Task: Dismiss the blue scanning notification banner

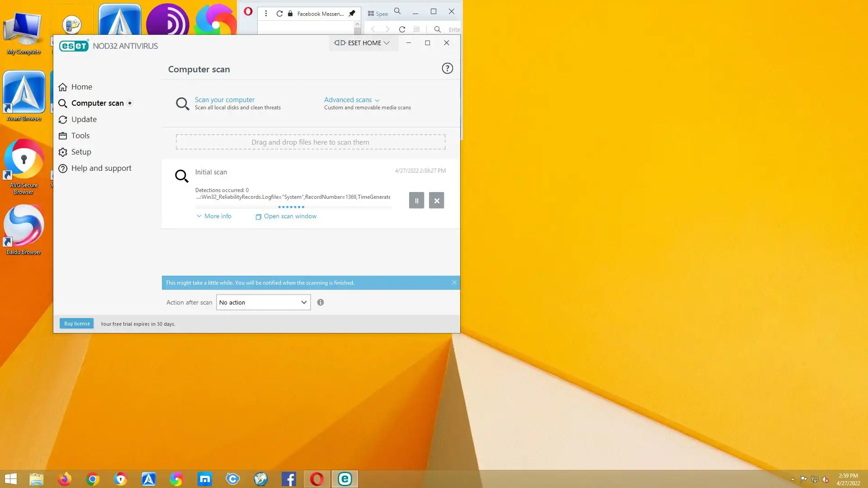Action: pos(454,282)
